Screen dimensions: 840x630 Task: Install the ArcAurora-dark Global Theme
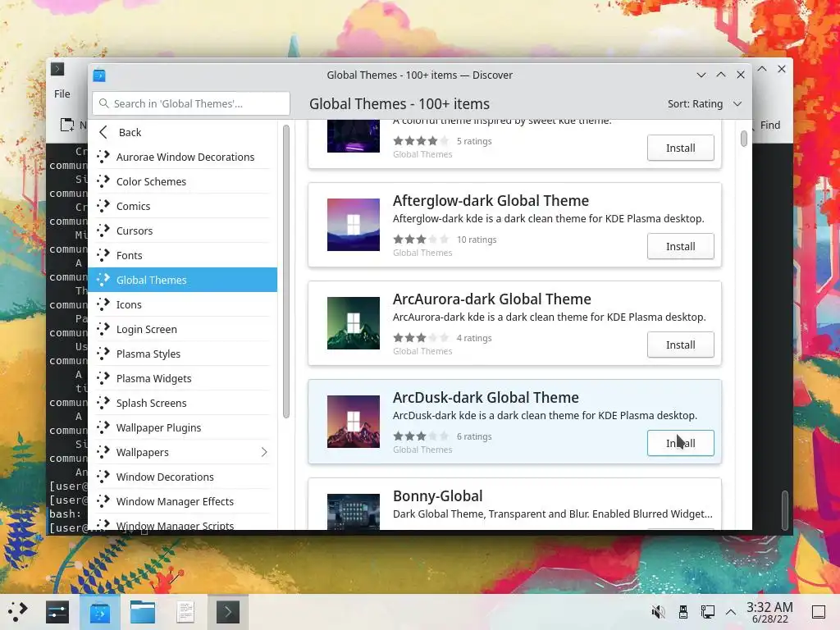(680, 345)
